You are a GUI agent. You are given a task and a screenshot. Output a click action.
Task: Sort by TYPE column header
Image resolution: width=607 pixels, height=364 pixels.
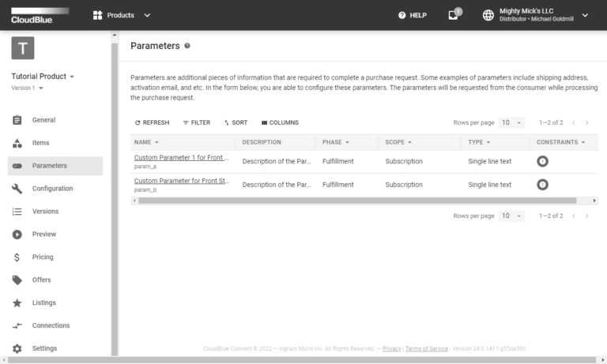479,142
